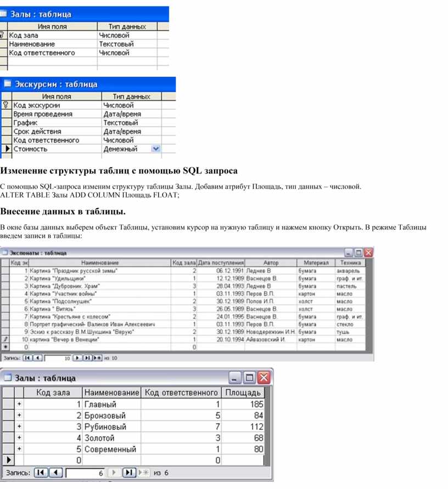
Task: Click Время проведения field name in Экскурсии
Action: point(57,114)
